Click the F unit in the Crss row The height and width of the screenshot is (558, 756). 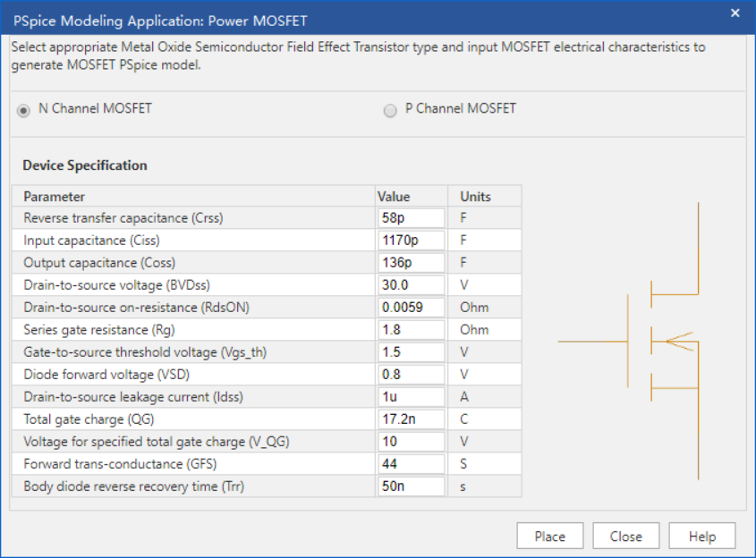tap(463, 218)
